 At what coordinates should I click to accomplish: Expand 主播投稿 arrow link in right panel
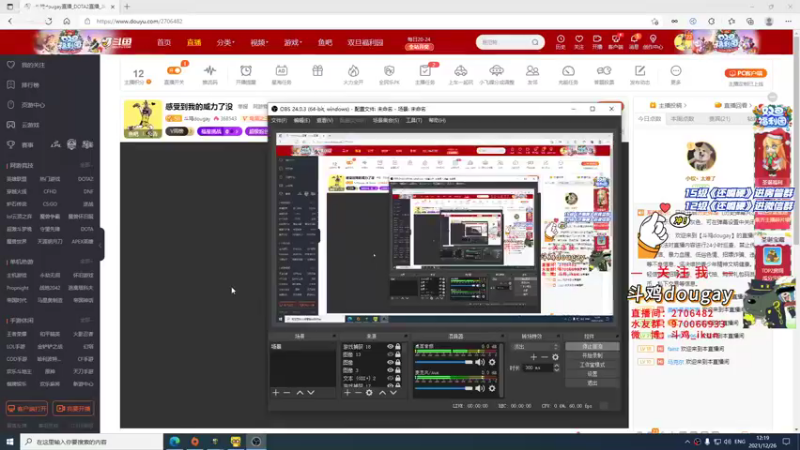669,105
